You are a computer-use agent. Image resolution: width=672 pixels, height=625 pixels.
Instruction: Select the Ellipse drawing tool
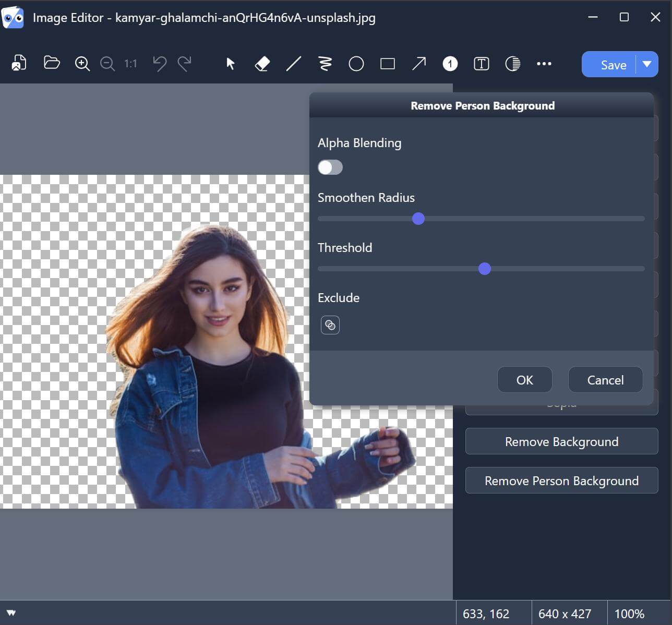pyautogui.click(x=356, y=64)
